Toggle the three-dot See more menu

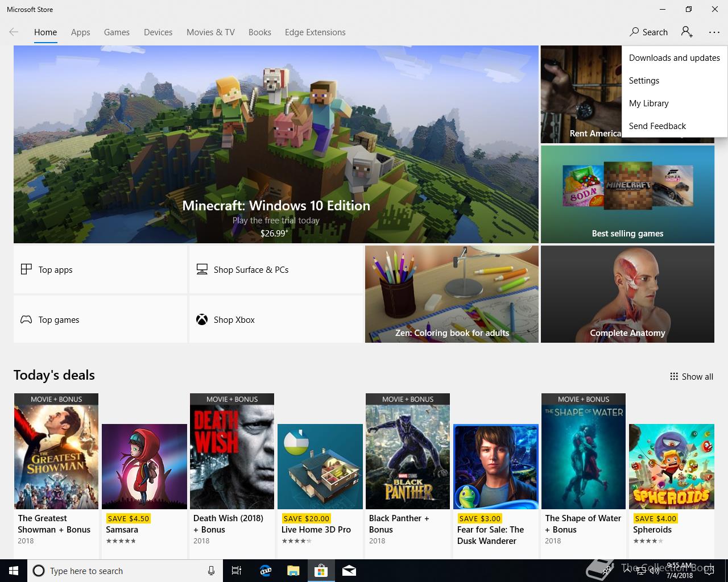(x=714, y=32)
